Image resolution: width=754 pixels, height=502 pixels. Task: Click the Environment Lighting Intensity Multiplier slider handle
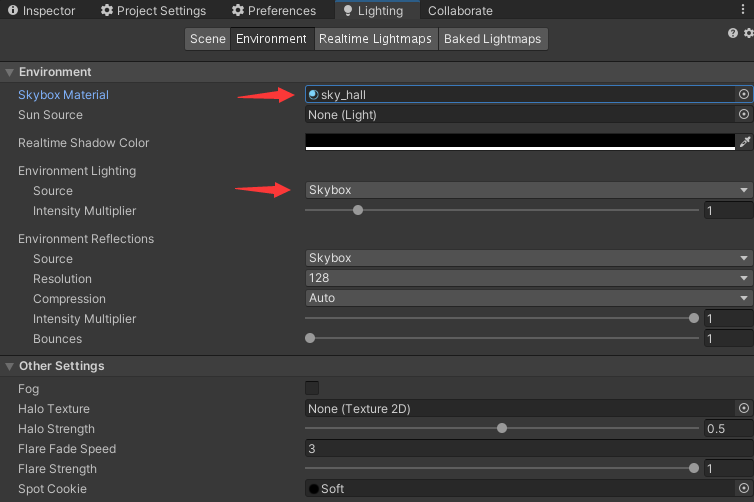tap(358, 210)
